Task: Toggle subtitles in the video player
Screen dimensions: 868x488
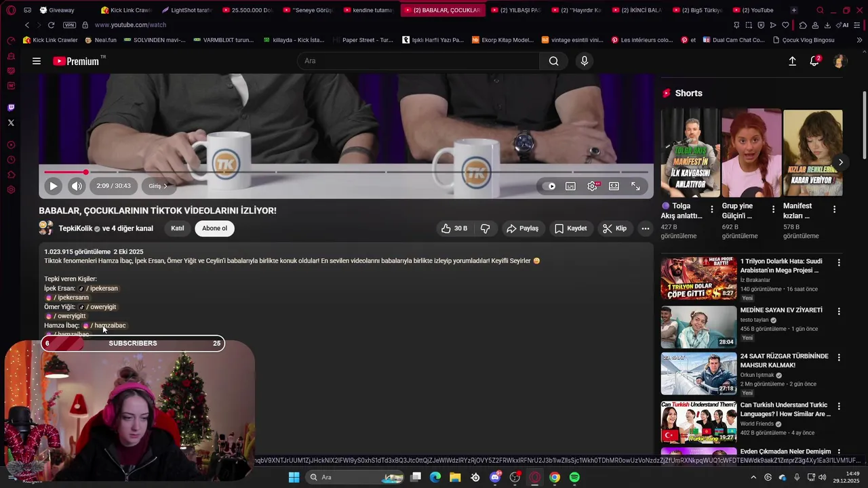Action: (x=571, y=186)
